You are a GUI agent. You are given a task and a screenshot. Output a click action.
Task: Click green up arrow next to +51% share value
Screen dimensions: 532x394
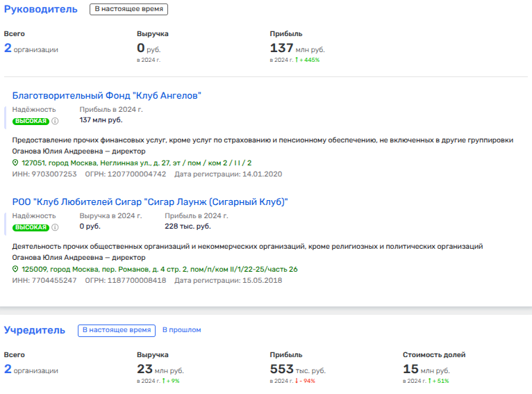point(430,381)
